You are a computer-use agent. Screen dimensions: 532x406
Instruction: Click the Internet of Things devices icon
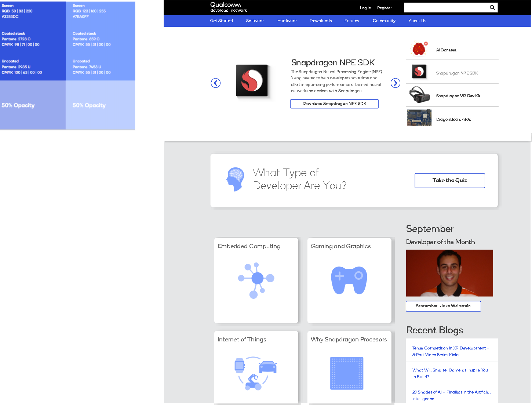click(256, 373)
